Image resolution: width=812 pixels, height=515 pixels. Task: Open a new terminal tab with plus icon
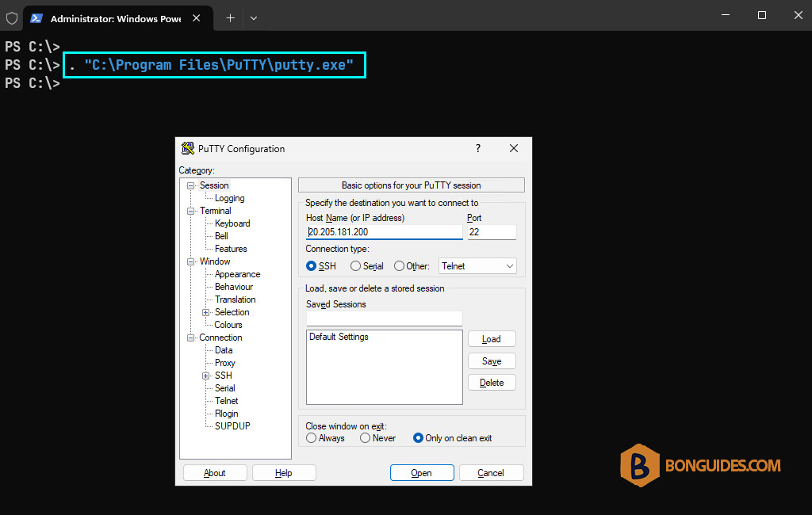(231, 18)
